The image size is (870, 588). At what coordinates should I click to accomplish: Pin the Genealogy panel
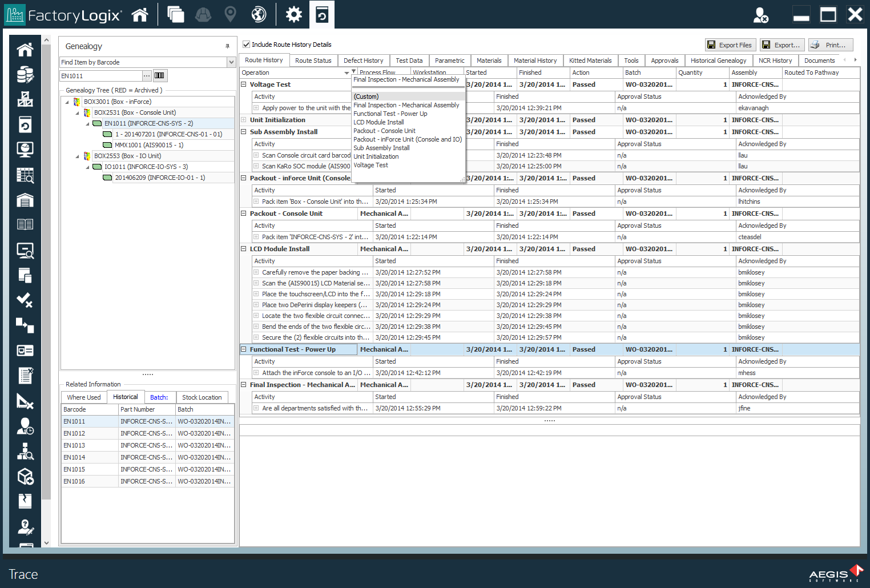(227, 46)
